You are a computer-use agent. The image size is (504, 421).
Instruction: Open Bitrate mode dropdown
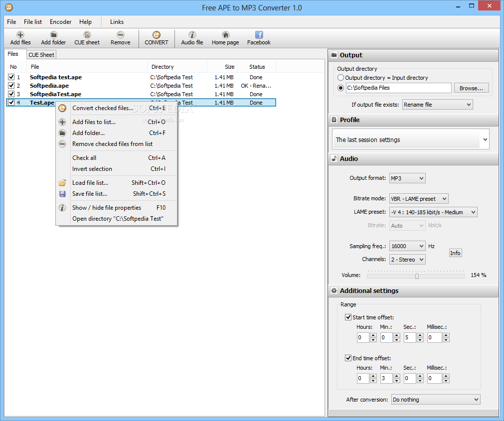[419, 199]
